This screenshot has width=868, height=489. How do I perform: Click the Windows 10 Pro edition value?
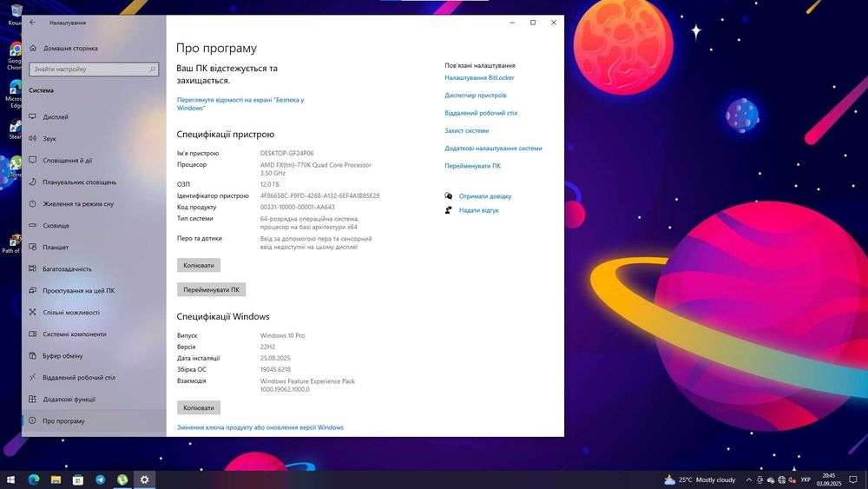tap(282, 335)
